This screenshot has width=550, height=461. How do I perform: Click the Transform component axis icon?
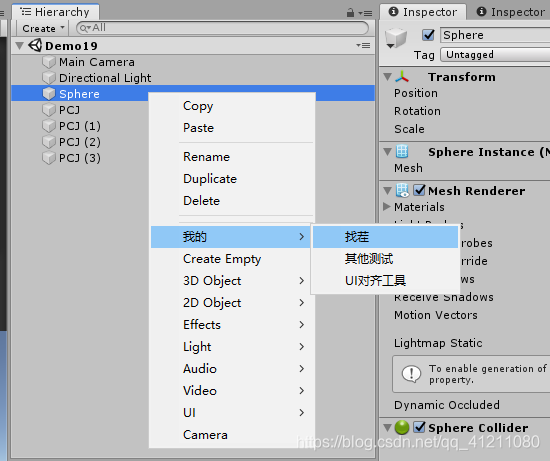coord(402,76)
